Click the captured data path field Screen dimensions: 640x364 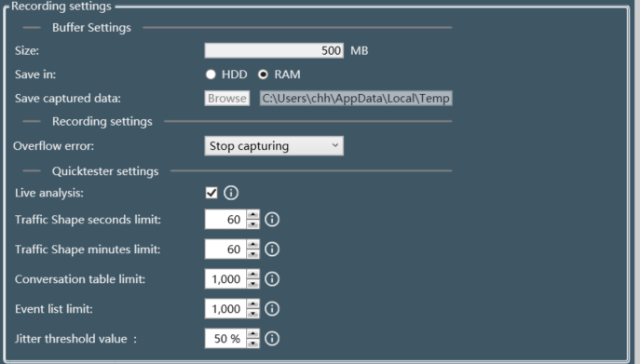tap(356, 99)
